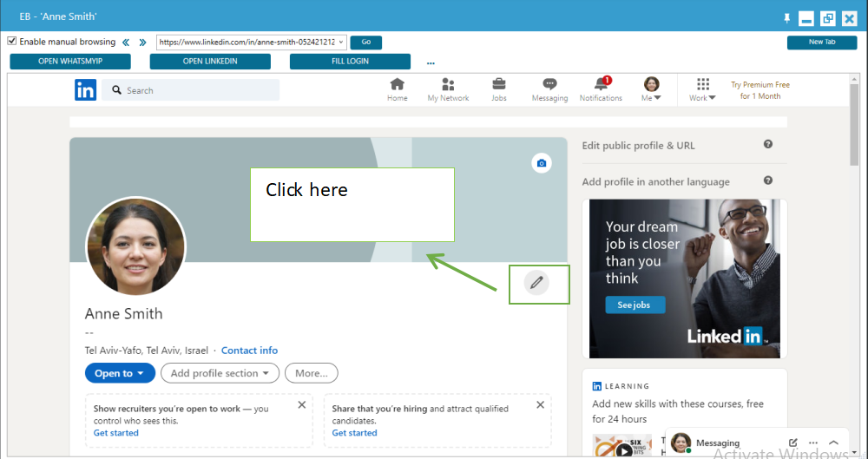Viewport: 868px width, 459px height.
Task: Navigate back with double left arrows
Action: pos(126,42)
